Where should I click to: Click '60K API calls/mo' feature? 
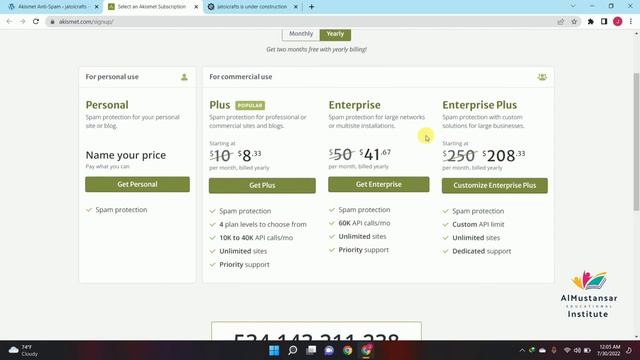(x=364, y=223)
